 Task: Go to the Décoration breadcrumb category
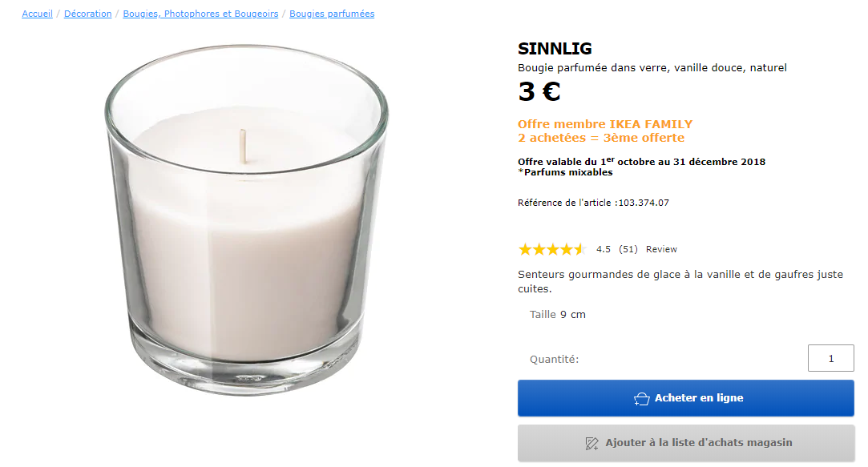coord(88,14)
